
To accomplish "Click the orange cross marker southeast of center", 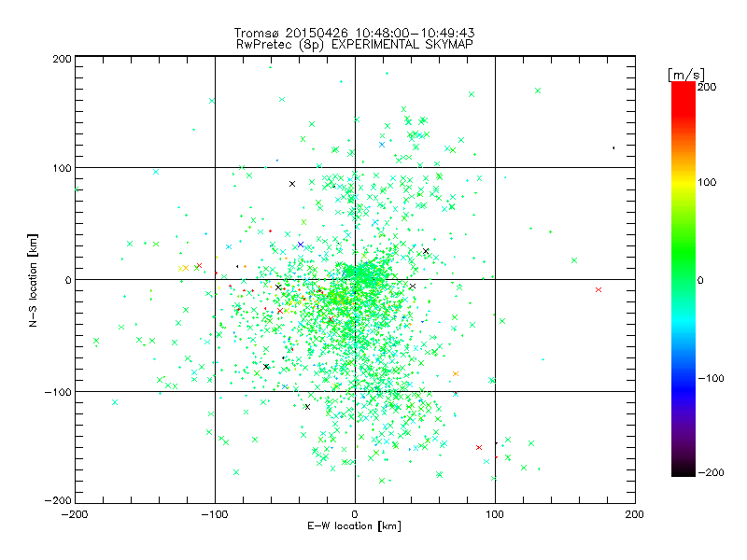I will click(456, 374).
